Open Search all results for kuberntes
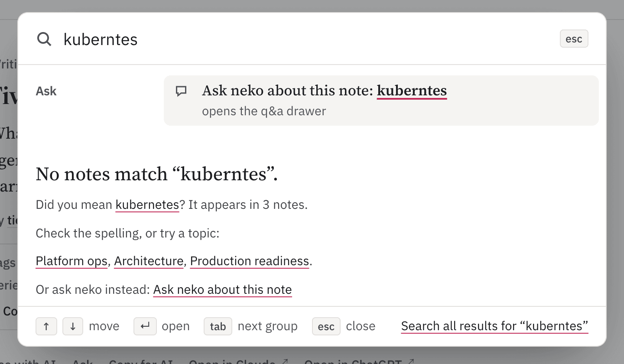The width and height of the screenshot is (624, 364). pyautogui.click(x=495, y=326)
